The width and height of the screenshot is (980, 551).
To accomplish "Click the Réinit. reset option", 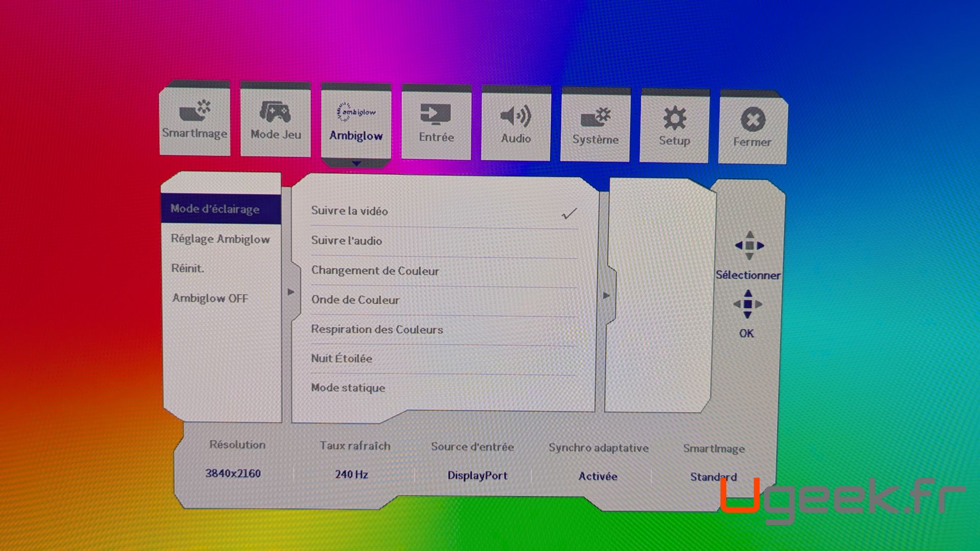I will tap(187, 268).
